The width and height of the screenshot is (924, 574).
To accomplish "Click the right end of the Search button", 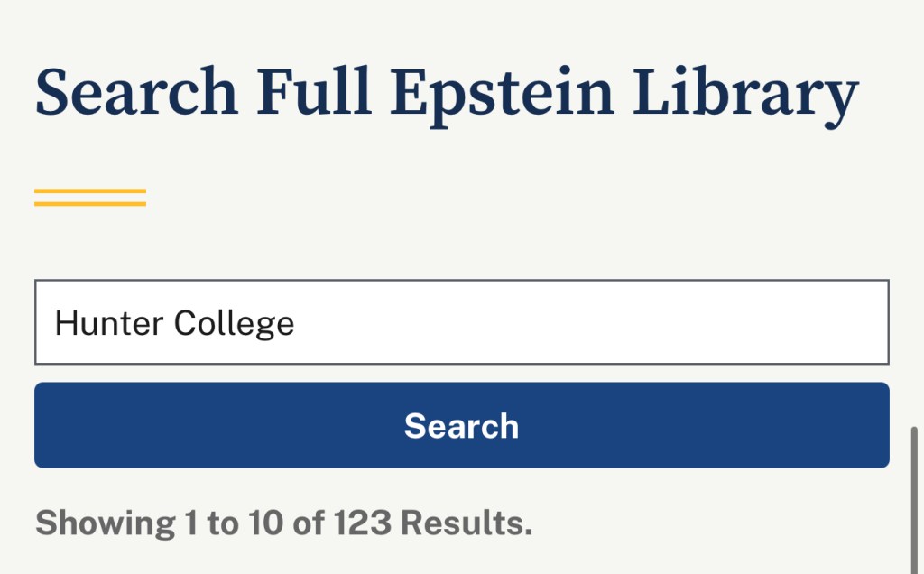I will [868, 425].
